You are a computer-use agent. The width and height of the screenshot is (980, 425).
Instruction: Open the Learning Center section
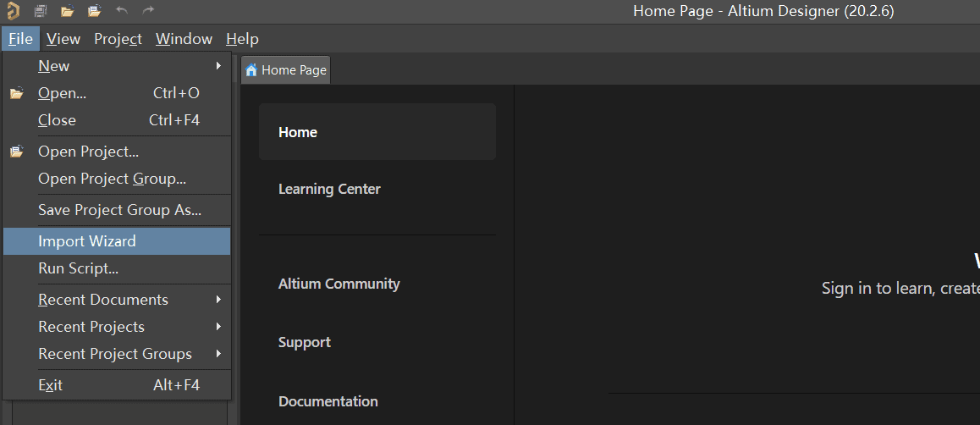click(x=329, y=189)
